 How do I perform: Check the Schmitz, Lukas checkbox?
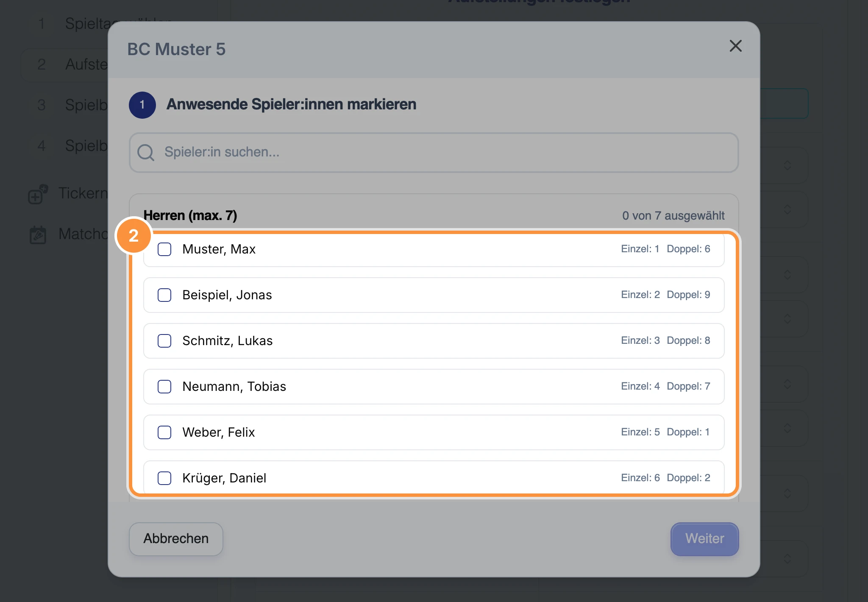coord(164,341)
